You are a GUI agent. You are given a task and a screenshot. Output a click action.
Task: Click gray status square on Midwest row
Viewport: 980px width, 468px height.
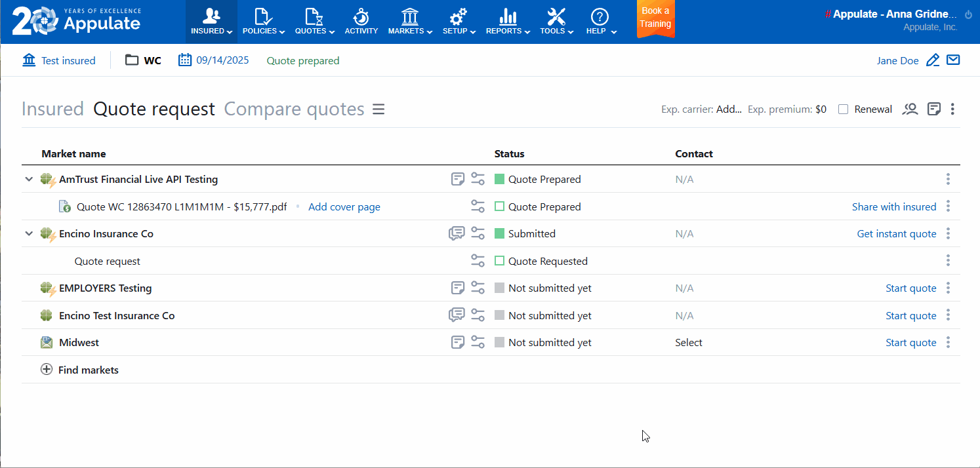click(x=499, y=342)
